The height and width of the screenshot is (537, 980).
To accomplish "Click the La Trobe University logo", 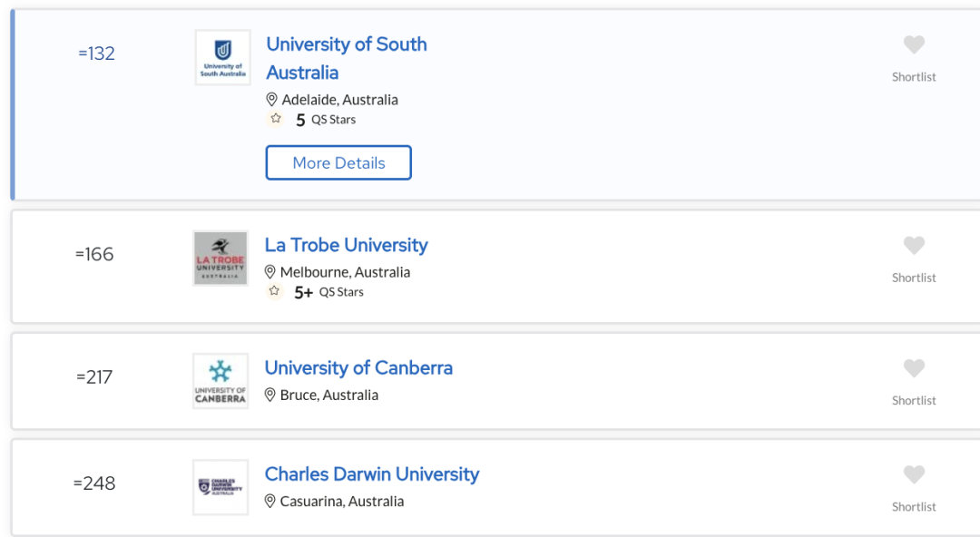I will (x=220, y=259).
